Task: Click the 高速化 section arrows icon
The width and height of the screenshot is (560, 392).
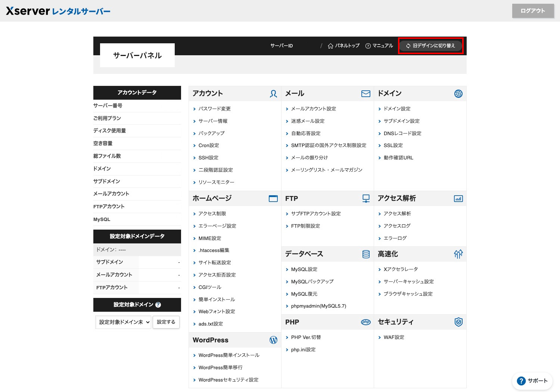Action: (x=458, y=254)
